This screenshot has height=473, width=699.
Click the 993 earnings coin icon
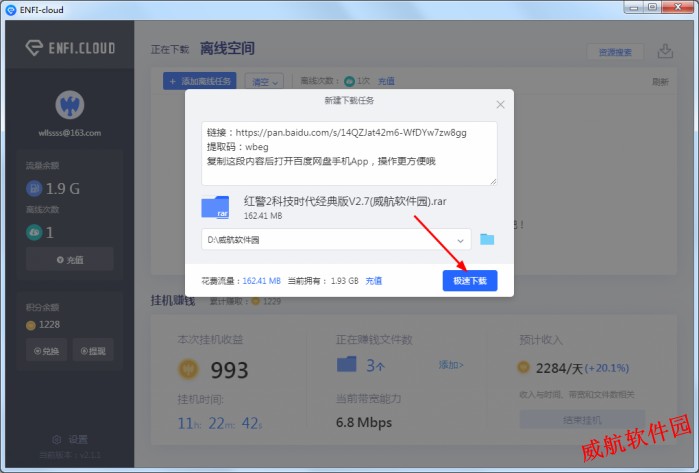(189, 370)
